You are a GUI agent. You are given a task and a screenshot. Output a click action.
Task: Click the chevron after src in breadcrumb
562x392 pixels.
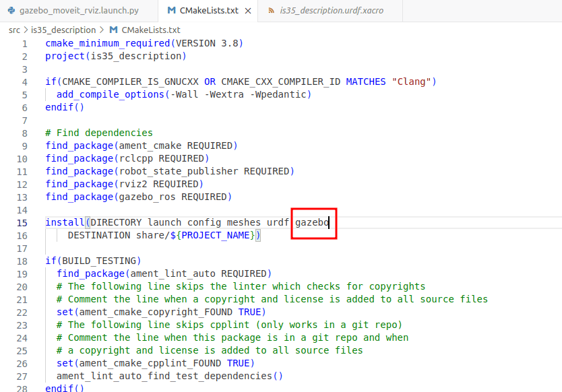coord(26,30)
